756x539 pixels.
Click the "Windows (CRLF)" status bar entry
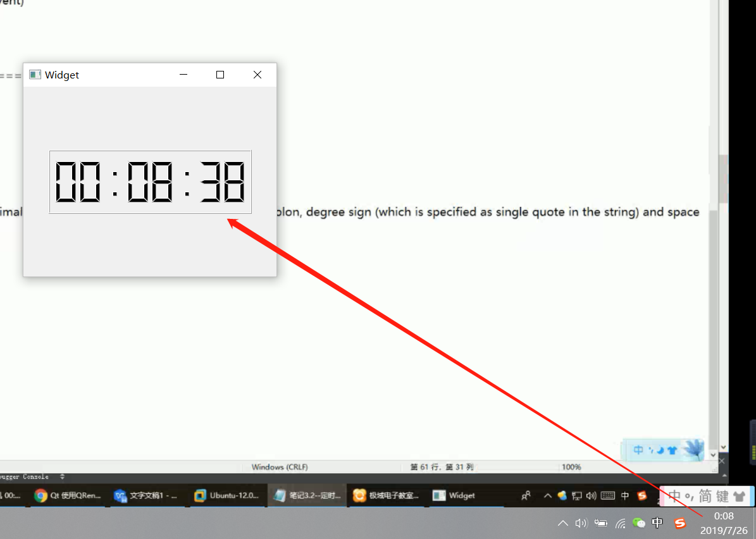280,467
